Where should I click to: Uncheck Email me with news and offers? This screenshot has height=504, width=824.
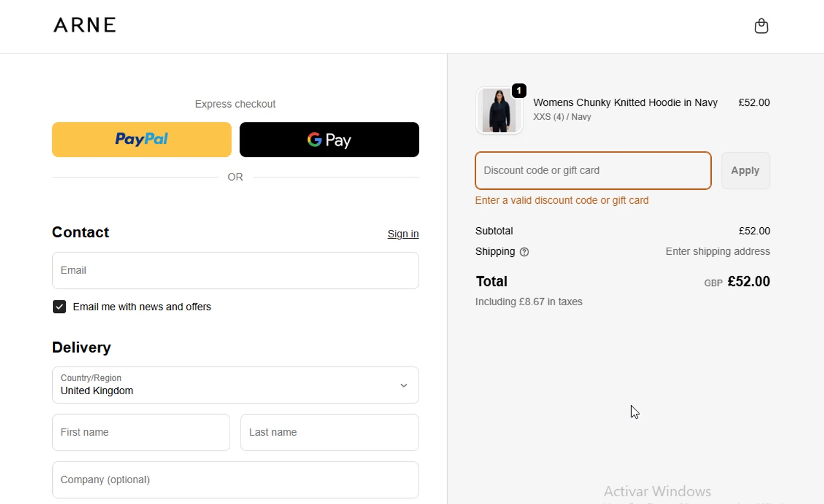point(59,306)
